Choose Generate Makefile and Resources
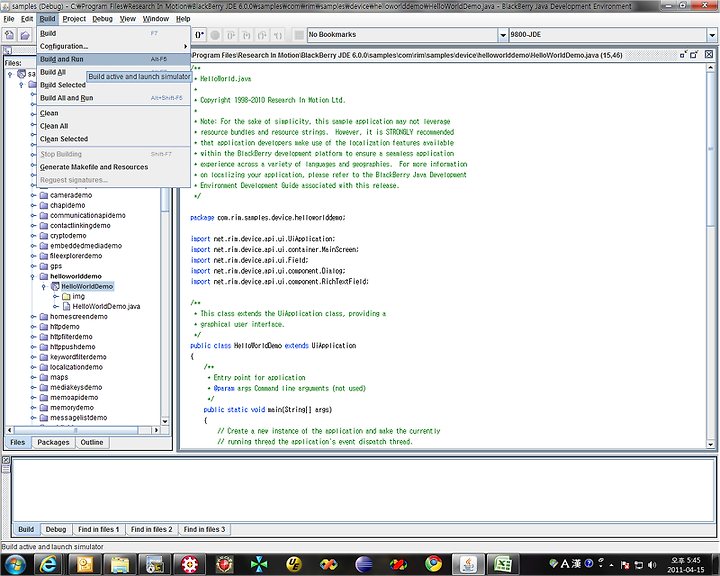 [x=113, y=167]
